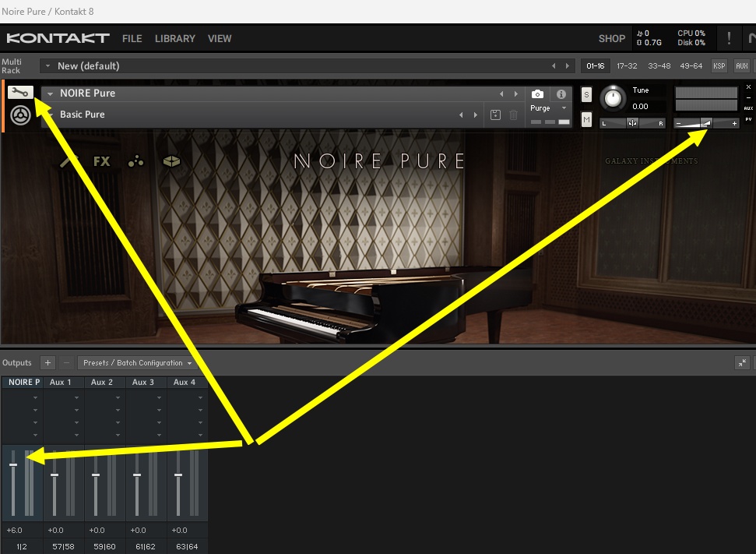
Task: Open first insert slot of NOIRE P channel
Action: [22, 397]
